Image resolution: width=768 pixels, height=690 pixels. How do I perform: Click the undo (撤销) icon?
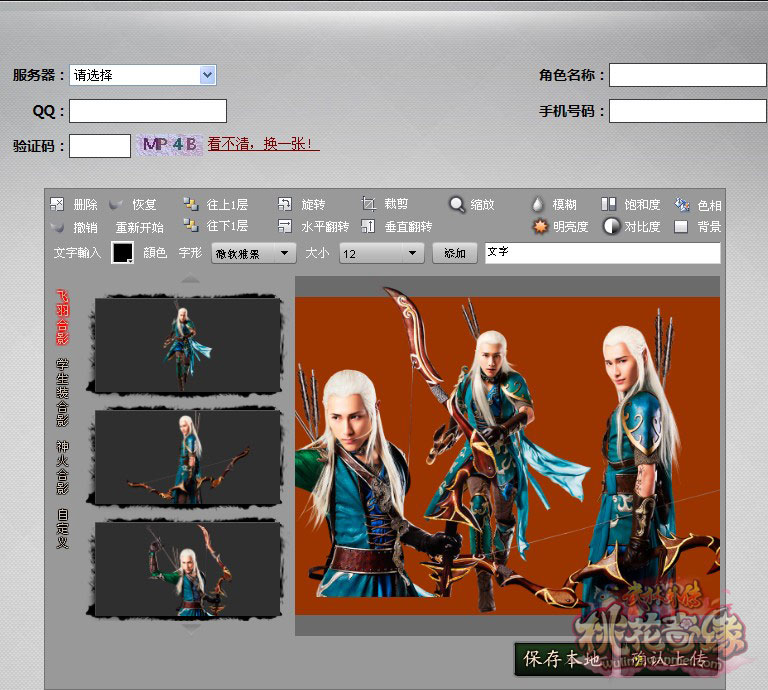57,227
